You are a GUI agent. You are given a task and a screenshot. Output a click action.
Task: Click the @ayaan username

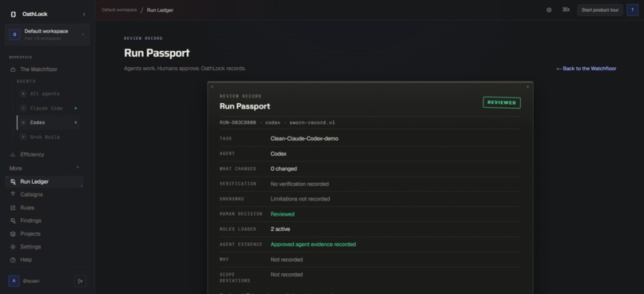coord(31,281)
